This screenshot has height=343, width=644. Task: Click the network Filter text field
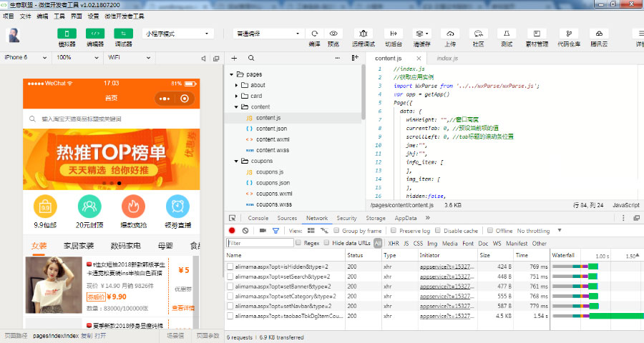(260, 243)
